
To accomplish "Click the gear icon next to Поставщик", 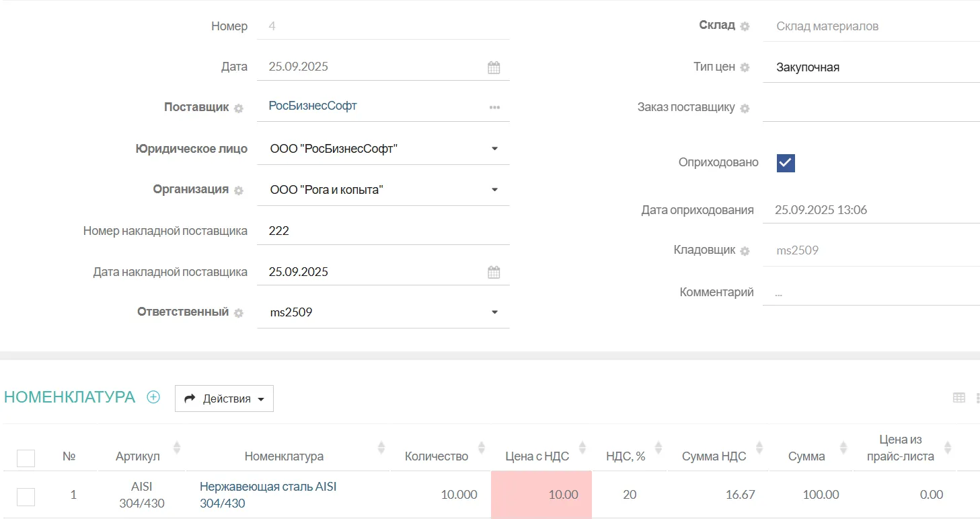I will [239, 108].
